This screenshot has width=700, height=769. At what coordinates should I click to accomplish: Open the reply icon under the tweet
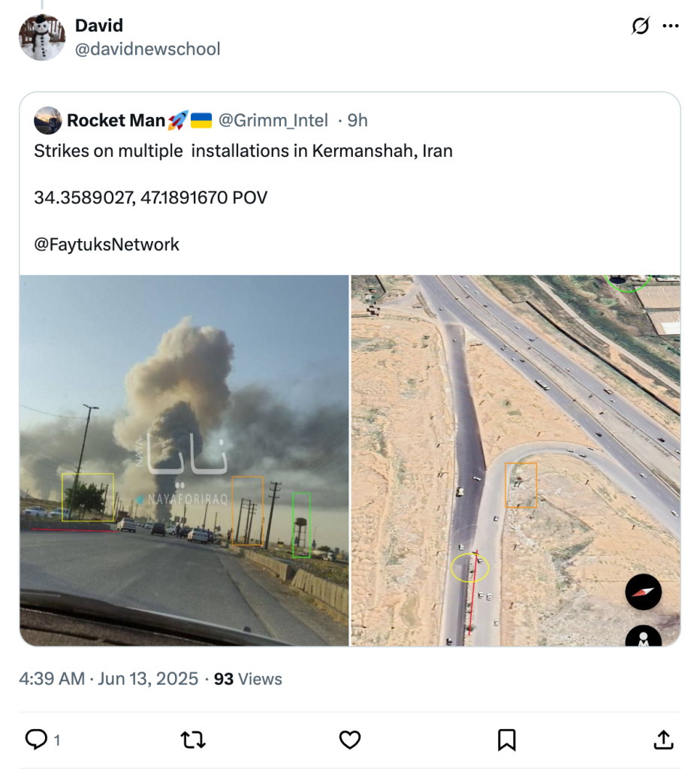point(37,740)
